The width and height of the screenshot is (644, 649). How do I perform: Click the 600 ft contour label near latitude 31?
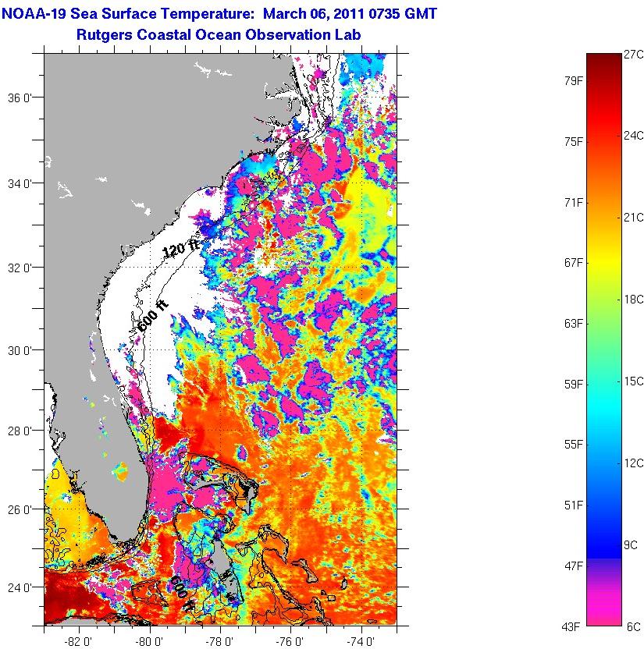[x=153, y=317]
